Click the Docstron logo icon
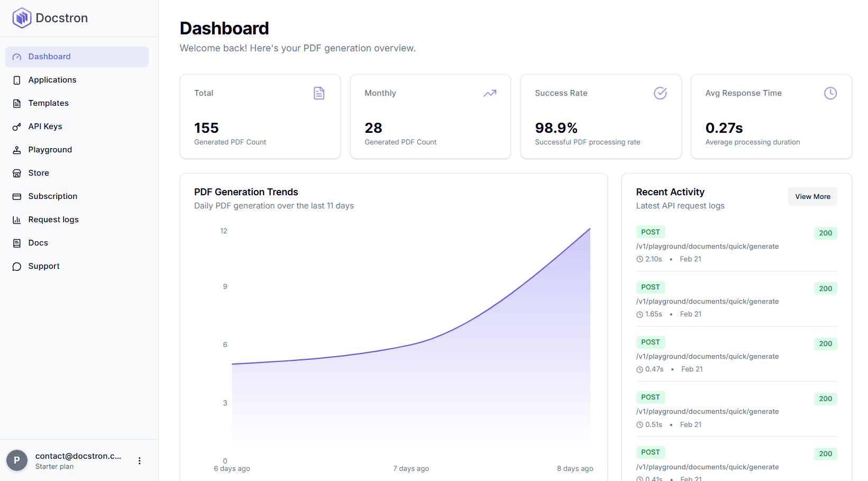The height and width of the screenshot is (481, 868). coord(22,18)
